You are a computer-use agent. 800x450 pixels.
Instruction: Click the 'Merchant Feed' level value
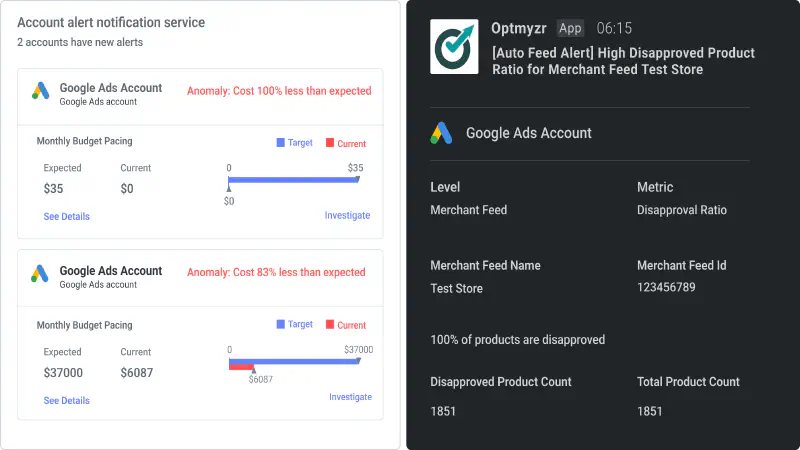(468, 210)
